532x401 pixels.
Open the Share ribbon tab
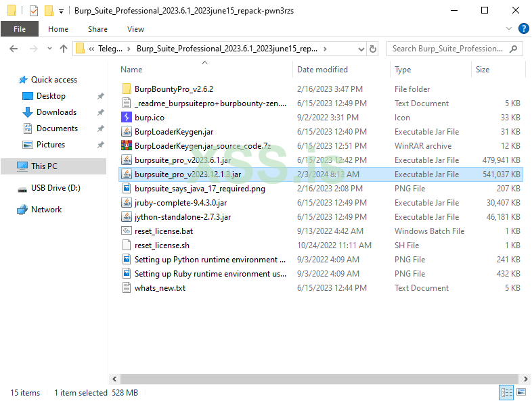[97, 29]
